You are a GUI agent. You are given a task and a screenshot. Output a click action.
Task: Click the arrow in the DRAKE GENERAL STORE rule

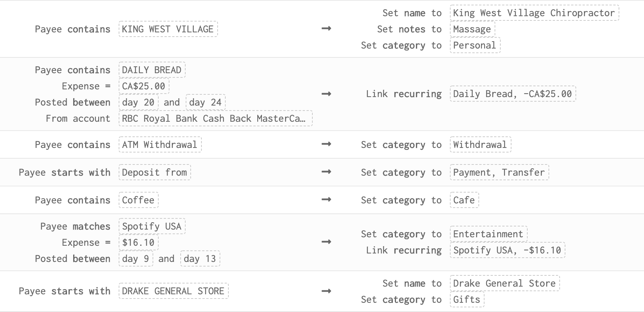point(326,291)
